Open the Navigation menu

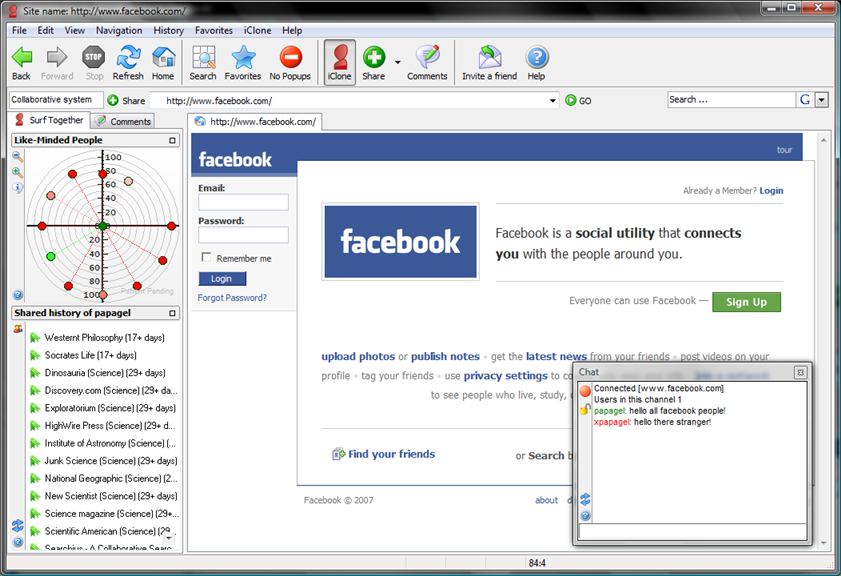pyautogui.click(x=119, y=31)
